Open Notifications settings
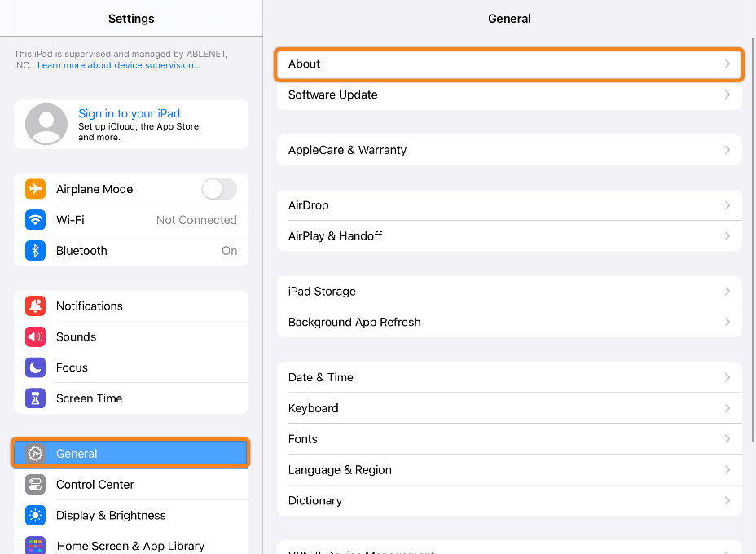 131,306
